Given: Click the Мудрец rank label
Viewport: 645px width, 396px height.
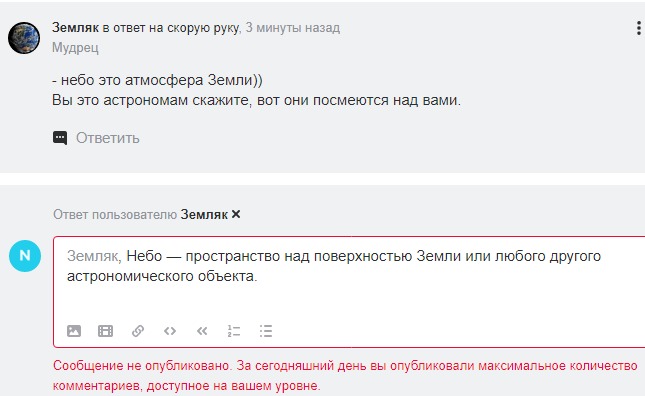Looking at the screenshot, I should tap(75, 48).
